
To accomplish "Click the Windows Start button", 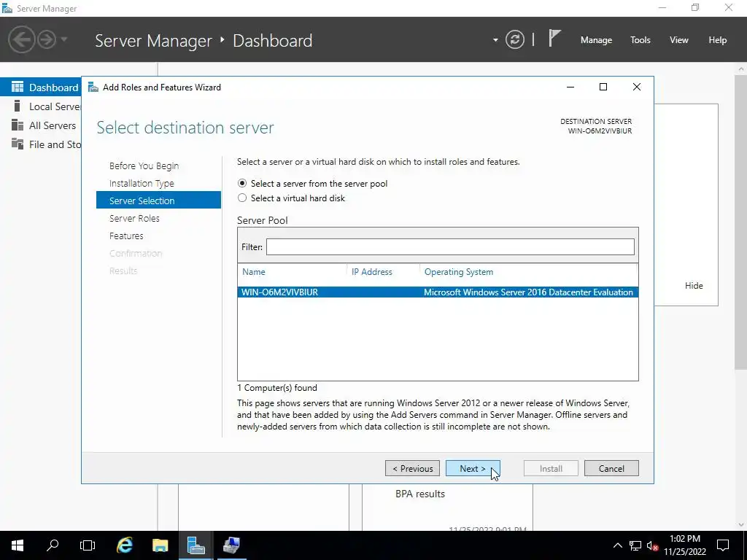I will [x=18, y=545].
